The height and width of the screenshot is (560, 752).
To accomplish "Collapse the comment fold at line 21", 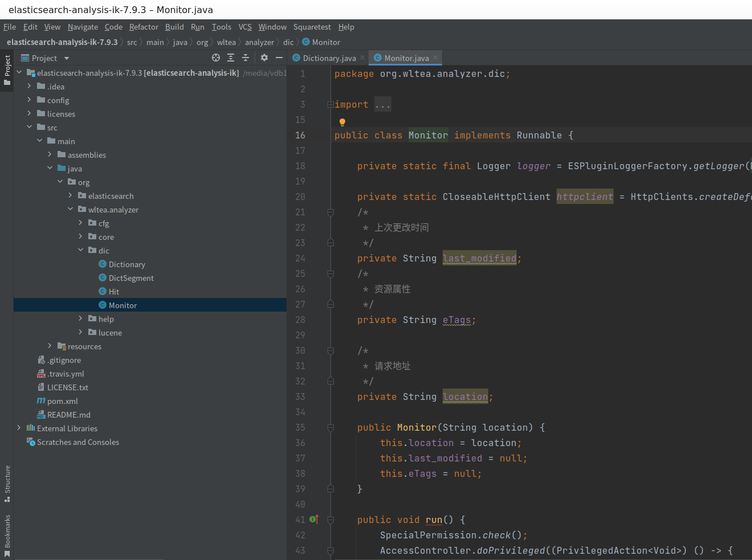I will click(330, 212).
